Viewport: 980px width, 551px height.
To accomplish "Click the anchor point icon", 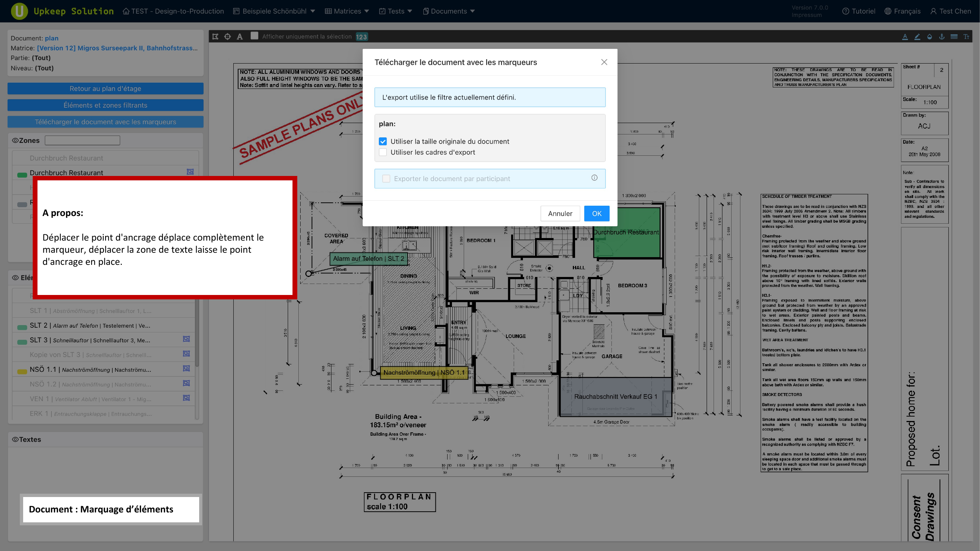I will coord(941,36).
